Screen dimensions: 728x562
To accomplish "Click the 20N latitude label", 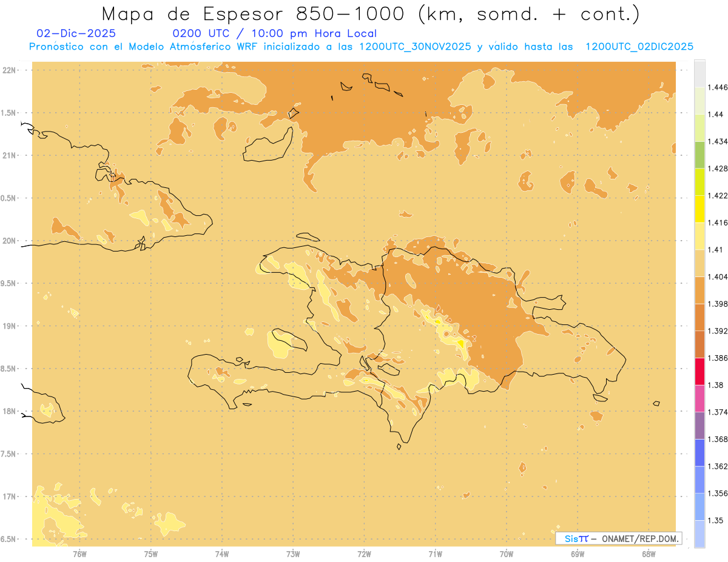I will click(x=9, y=241).
